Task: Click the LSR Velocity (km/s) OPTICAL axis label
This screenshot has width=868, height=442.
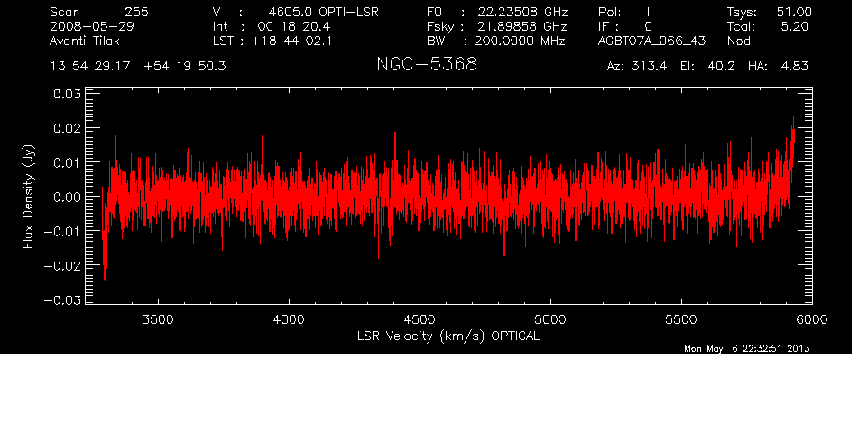Action: point(448,336)
